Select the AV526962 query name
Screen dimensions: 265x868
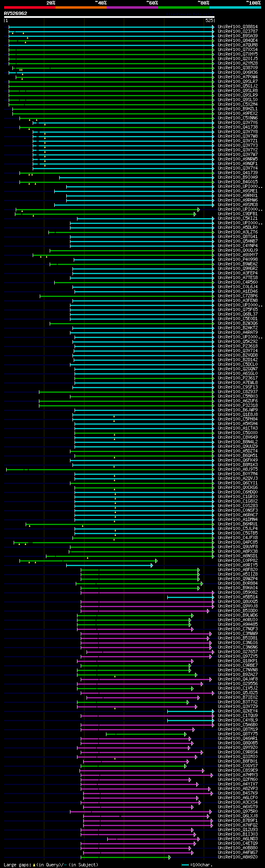tap(16, 13)
